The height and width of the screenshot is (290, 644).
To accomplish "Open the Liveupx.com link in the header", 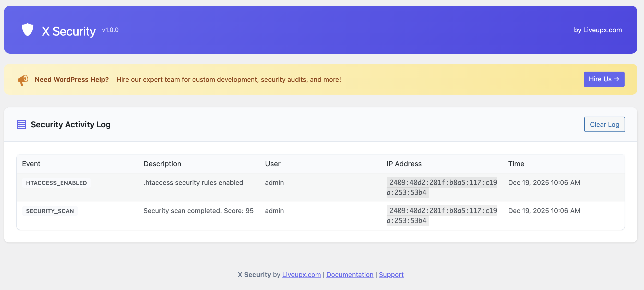I will pyautogui.click(x=602, y=30).
